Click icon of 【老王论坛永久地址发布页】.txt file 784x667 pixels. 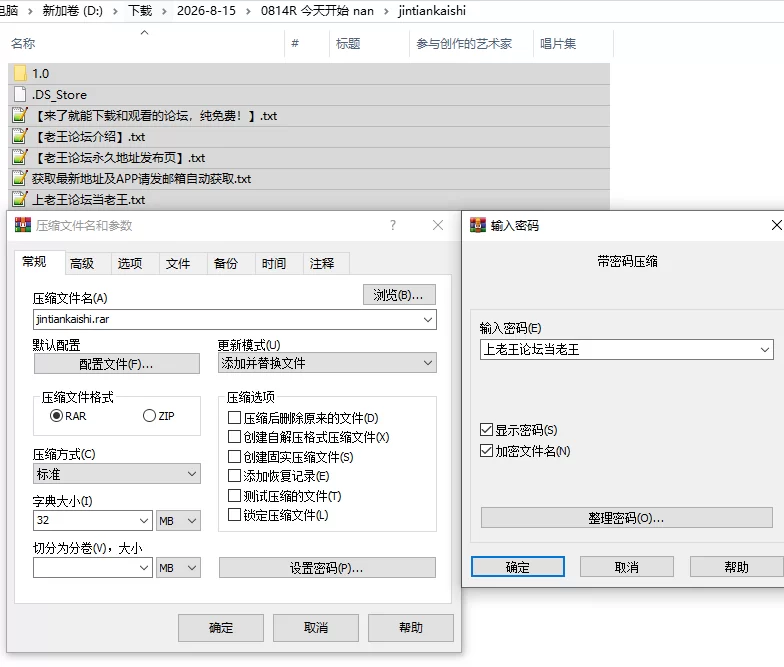pyautogui.click(x=20, y=158)
